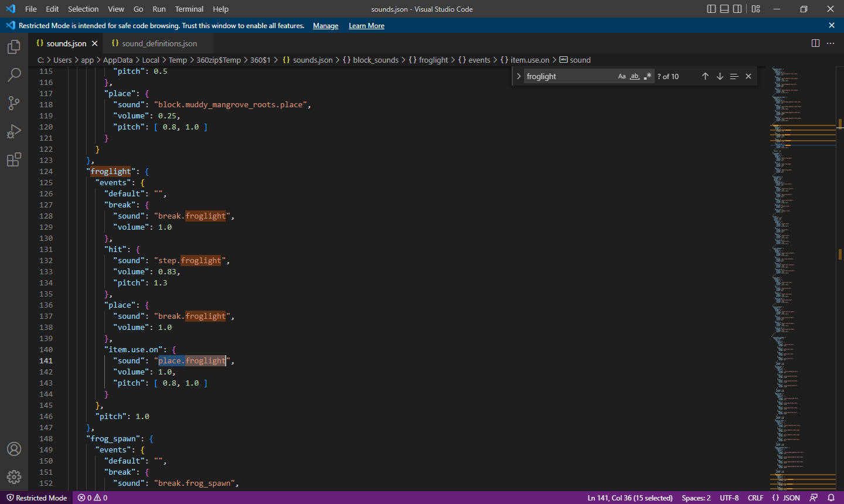Open the editor More Actions menu
844x504 pixels.
(x=831, y=43)
